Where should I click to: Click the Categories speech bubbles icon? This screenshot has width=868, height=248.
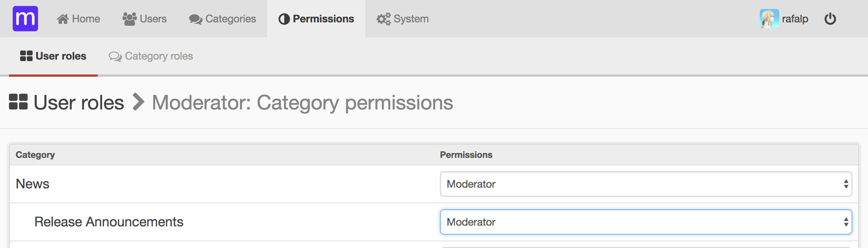pyautogui.click(x=195, y=19)
